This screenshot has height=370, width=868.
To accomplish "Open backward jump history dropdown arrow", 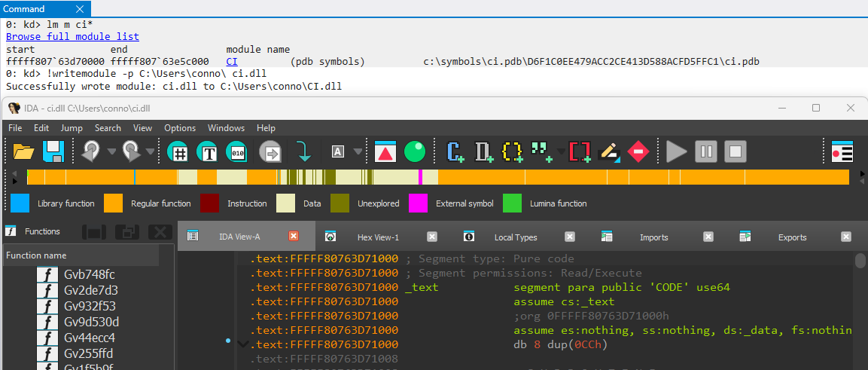I will [111, 151].
